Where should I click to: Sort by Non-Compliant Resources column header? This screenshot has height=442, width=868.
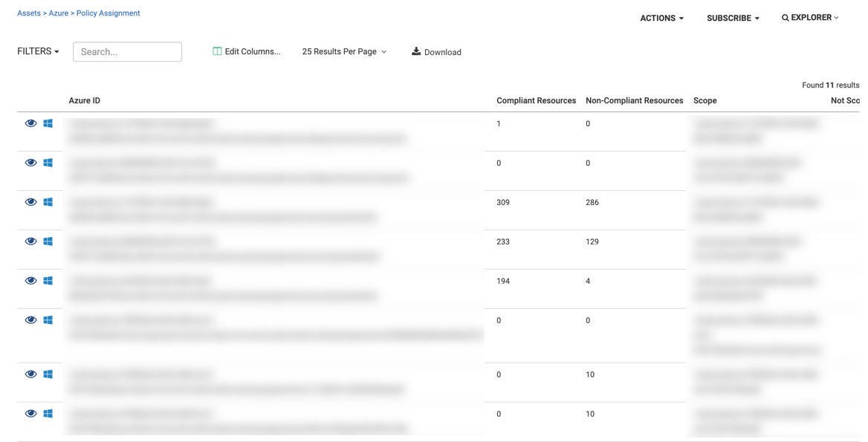coord(635,101)
